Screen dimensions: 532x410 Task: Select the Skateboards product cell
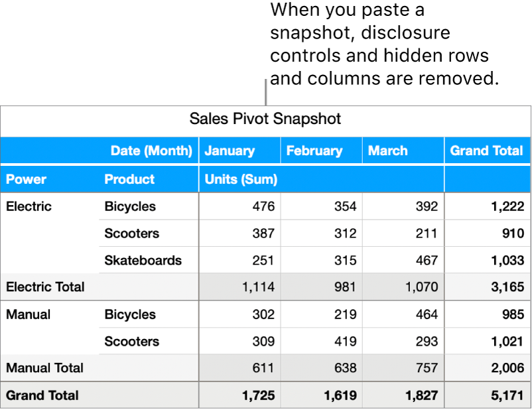tap(143, 260)
